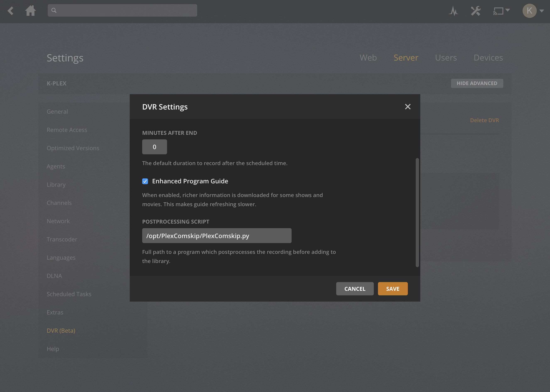This screenshot has width=550, height=392.
Task: Open Help in the sidebar
Action: point(53,349)
